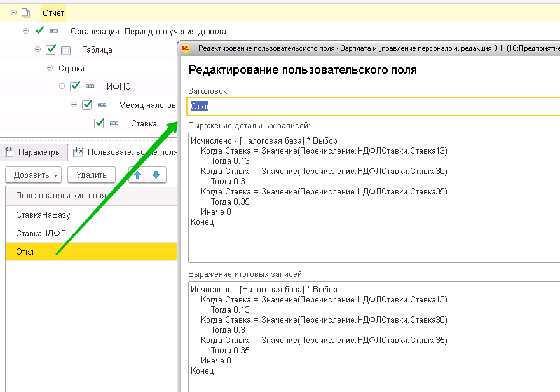Click the Заголовок: label
560x392 pixels.
208,91
